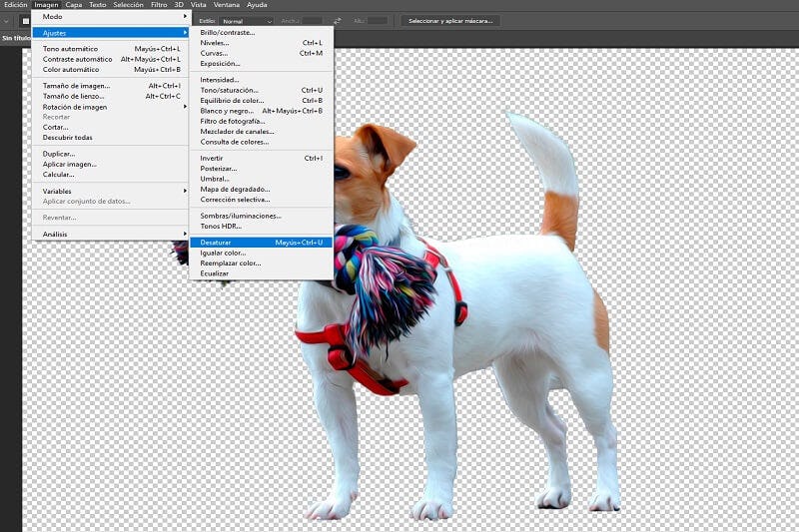The image size is (799, 532).
Task: Open the Vista menu
Action: (x=198, y=5)
